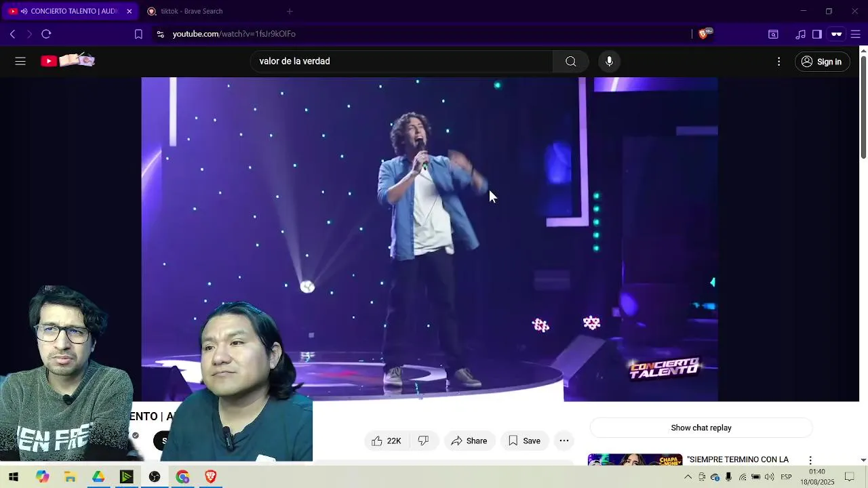Click the page vertical scrollbar thumb

coord(863,107)
